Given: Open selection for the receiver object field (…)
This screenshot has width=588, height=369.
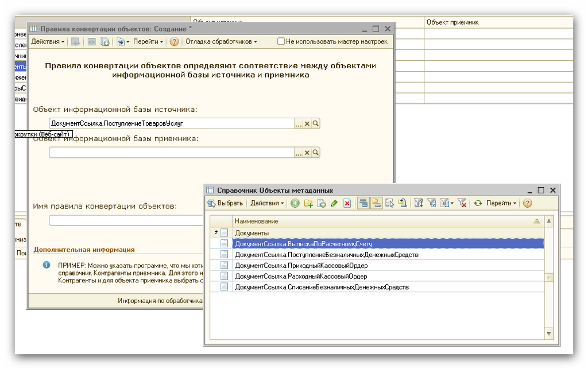Looking at the screenshot, I should (x=299, y=153).
